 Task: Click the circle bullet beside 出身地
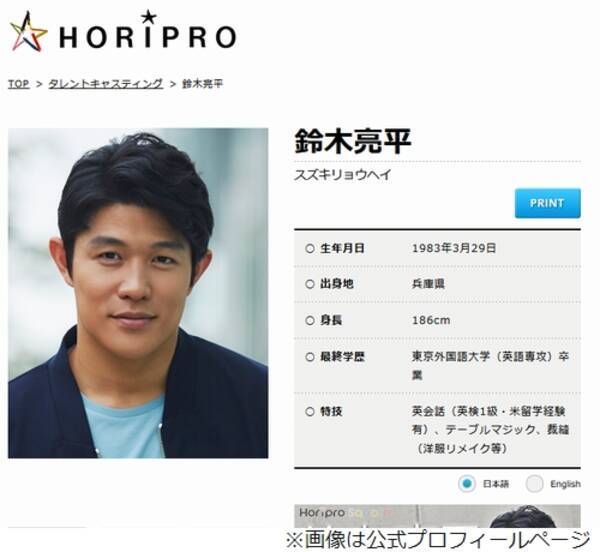click(310, 284)
